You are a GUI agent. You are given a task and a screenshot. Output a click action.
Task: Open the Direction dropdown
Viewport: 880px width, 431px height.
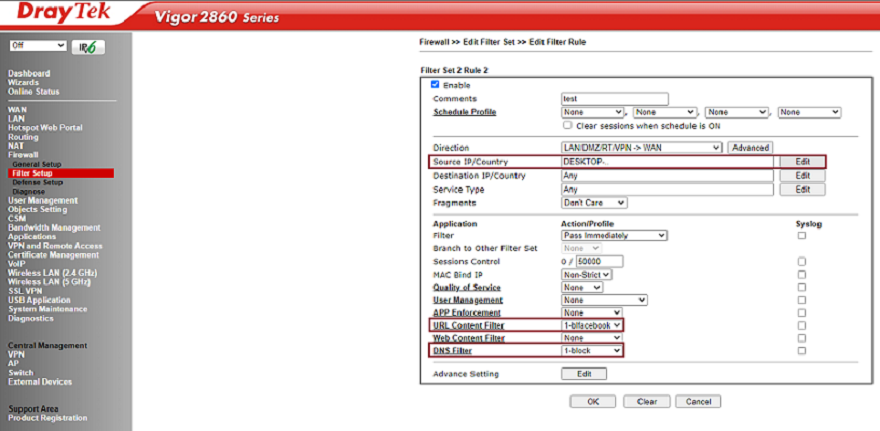coord(641,148)
